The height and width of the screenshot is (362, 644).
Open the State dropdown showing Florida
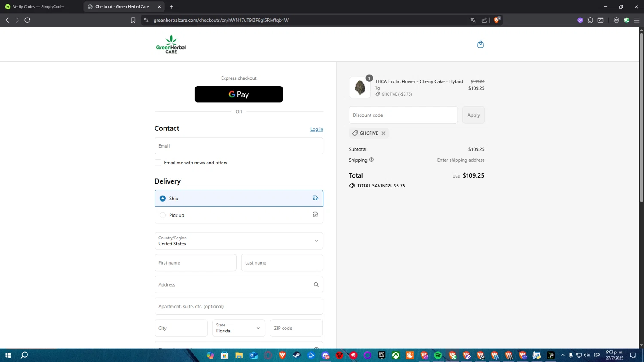[x=239, y=328]
